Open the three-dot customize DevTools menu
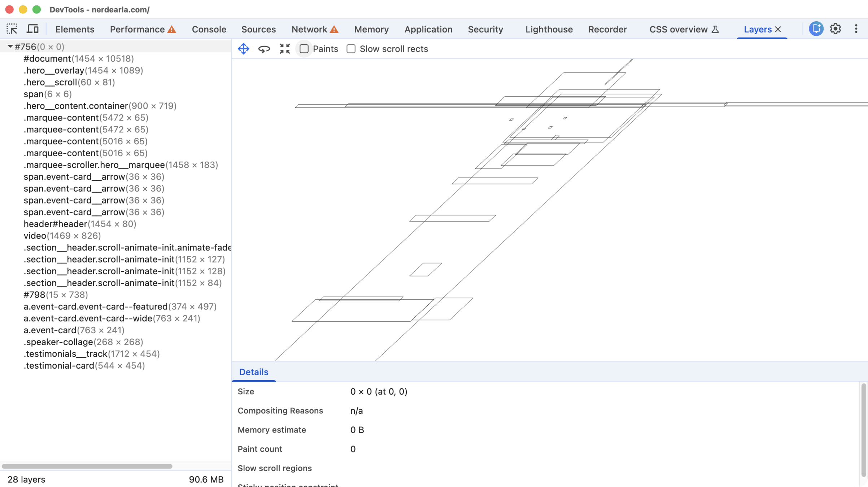The image size is (868, 487). click(x=856, y=29)
